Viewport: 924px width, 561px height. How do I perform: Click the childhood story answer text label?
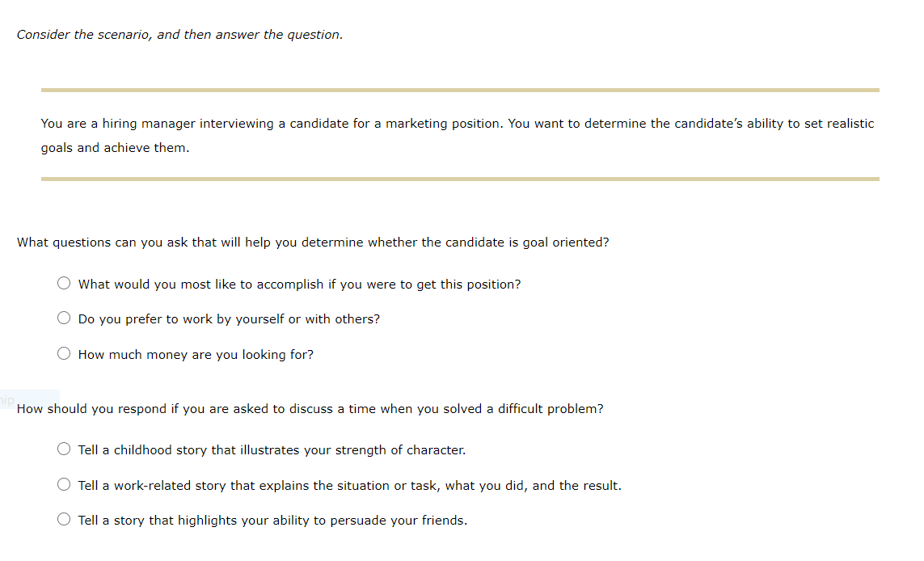tap(272, 449)
